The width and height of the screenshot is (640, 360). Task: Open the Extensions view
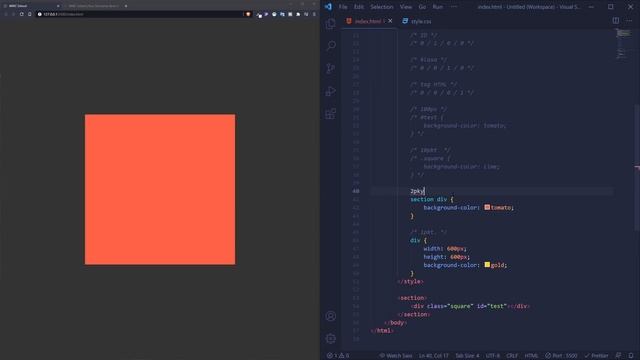[x=331, y=114]
